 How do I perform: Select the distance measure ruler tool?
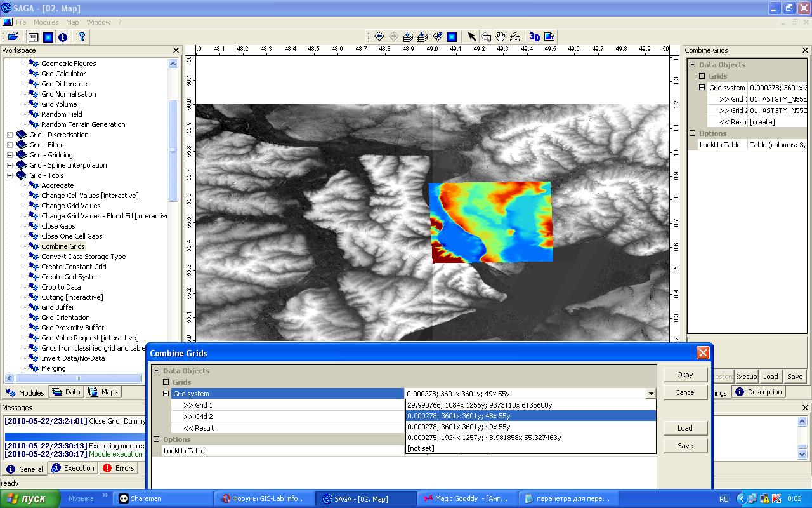tap(515, 37)
